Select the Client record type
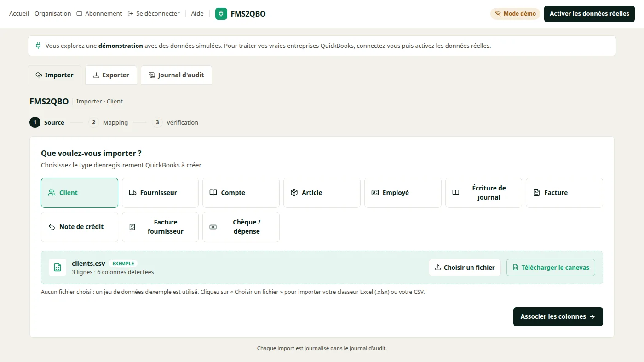 click(x=80, y=193)
